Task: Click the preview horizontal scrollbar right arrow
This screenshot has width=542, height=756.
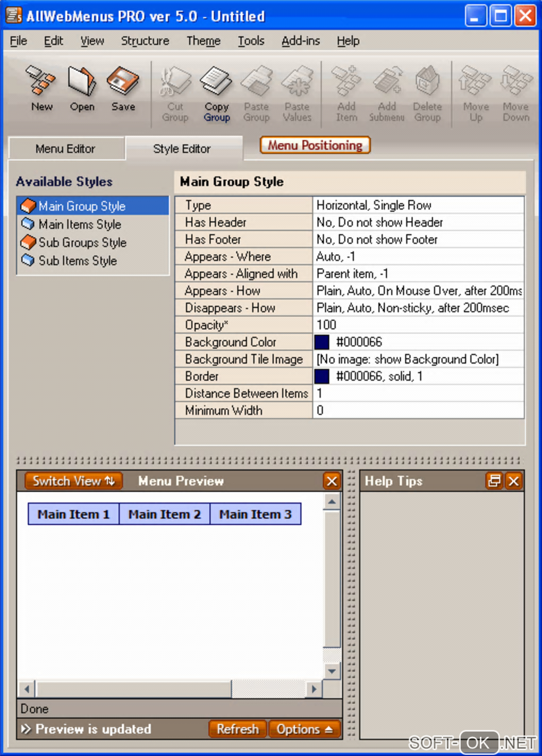Action: (x=314, y=689)
